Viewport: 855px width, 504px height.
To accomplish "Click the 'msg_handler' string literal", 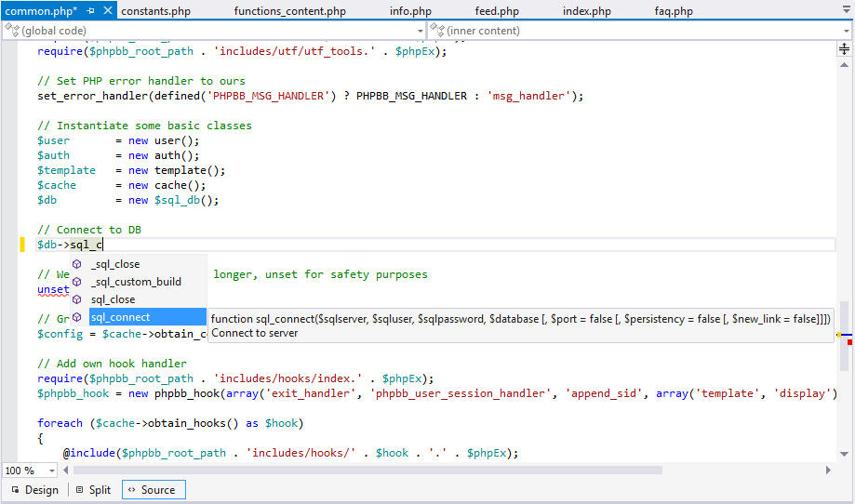I will [x=529, y=96].
